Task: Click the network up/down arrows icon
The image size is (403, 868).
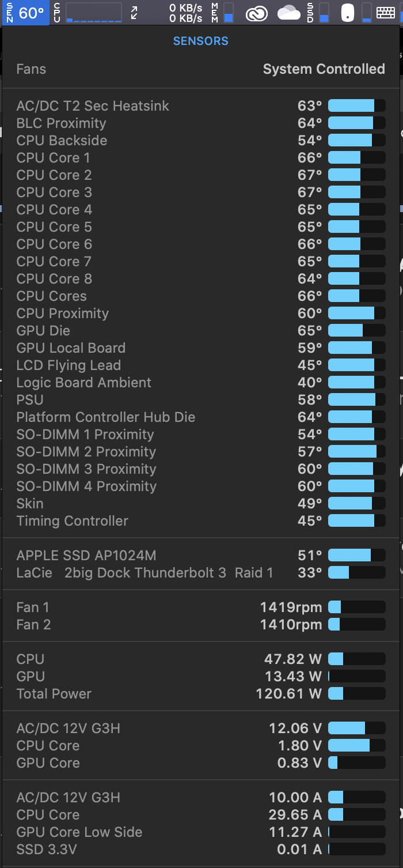Action: pyautogui.click(x=134, y=13)
